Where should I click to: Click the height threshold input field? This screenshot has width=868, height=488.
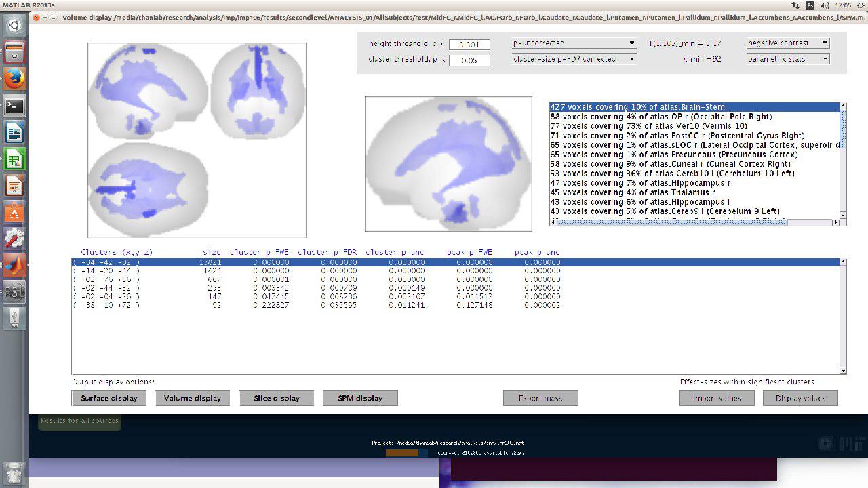point(469,45)
